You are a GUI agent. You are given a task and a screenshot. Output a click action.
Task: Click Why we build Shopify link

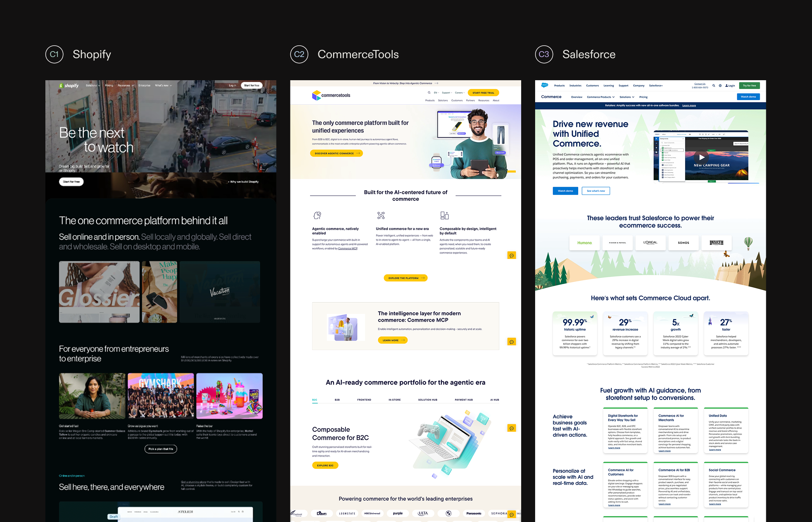(243, 182)
